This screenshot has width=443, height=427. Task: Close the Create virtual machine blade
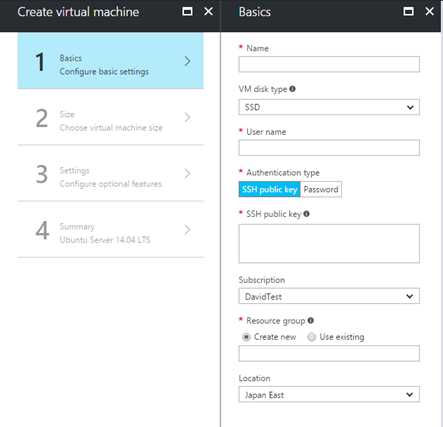point(208,12)
